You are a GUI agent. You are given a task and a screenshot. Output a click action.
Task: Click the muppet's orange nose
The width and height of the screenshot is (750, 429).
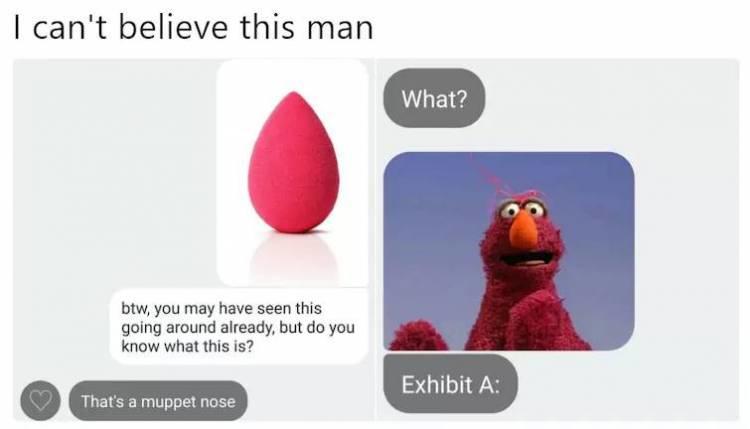(522, 229)
